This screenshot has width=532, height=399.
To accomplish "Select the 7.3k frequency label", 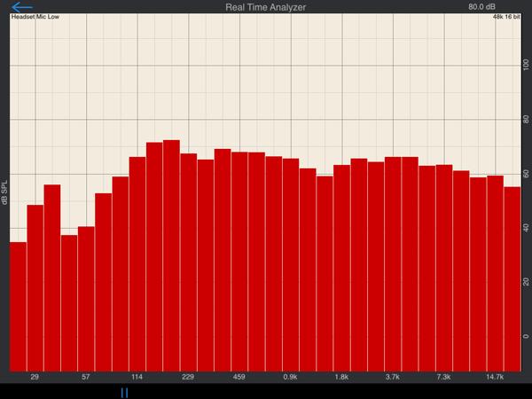I will tap(444, 377).
